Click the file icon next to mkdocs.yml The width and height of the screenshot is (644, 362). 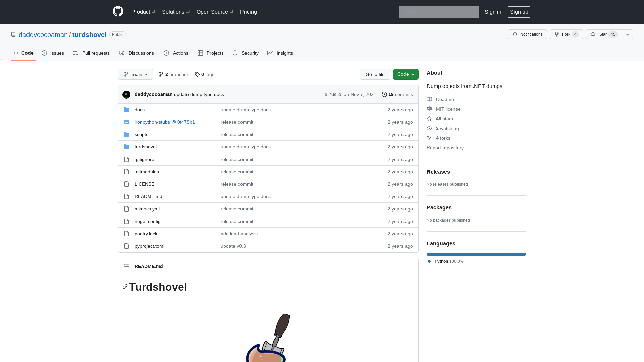[126, 209]
